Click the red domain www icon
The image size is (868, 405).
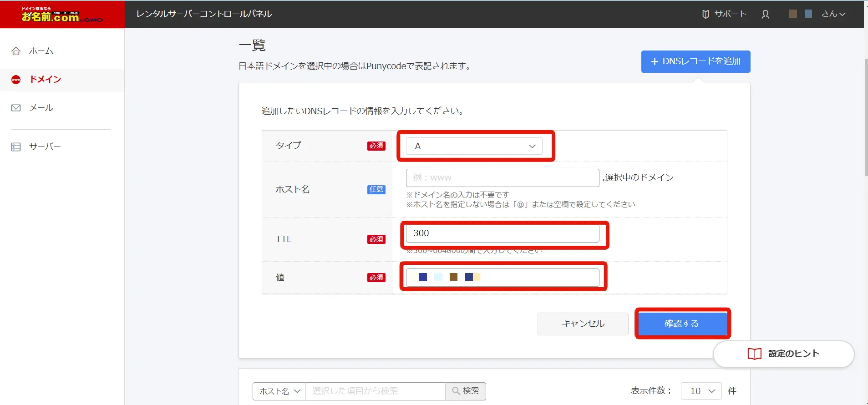(x=16, y=80)
